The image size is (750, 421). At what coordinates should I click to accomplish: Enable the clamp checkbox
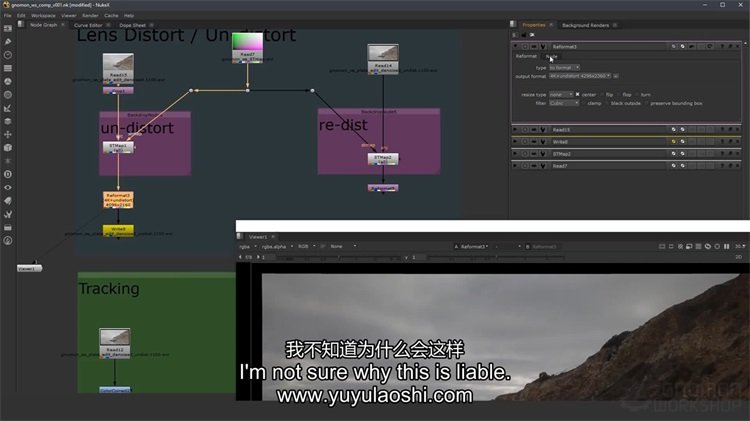tap(584, 103)
